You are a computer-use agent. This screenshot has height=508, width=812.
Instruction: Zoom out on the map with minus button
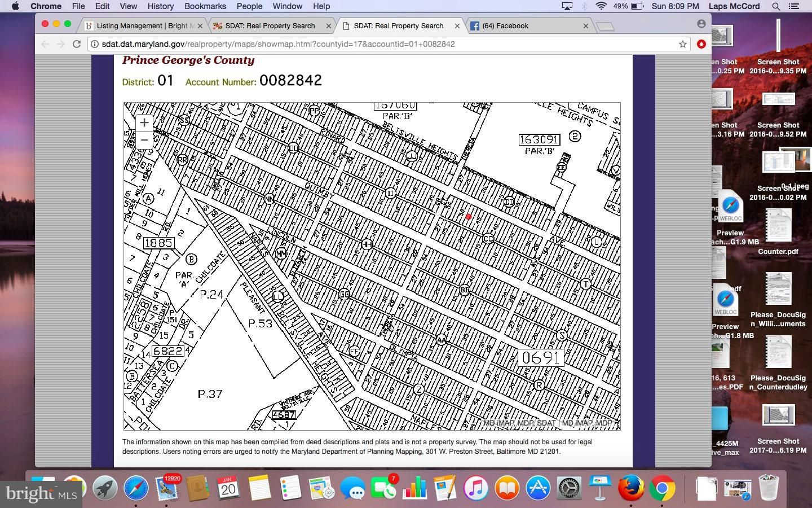tap(144, 139)
